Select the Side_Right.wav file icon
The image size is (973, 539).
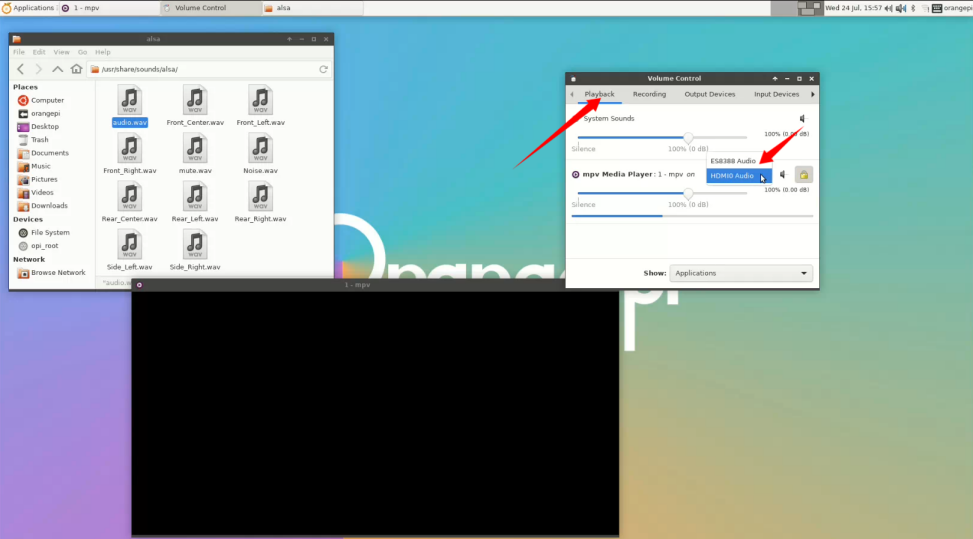[x=195, y=245]
